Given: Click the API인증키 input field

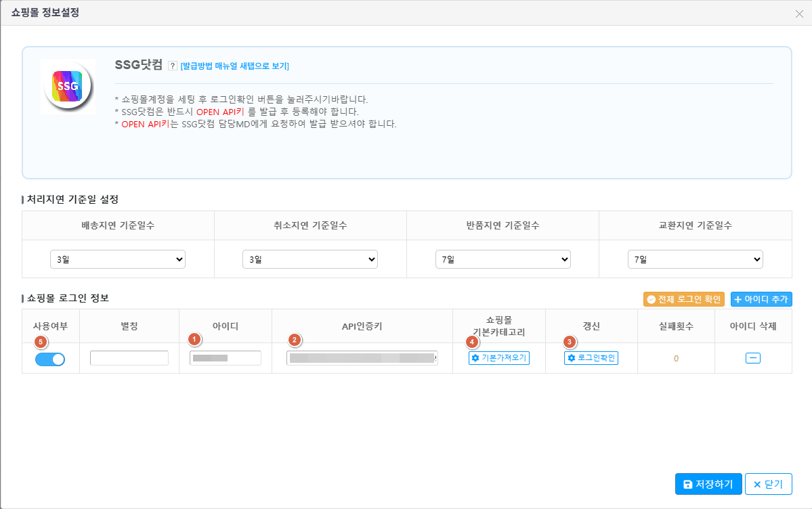Looking at the screenshot, I should [x=362, y=358].
